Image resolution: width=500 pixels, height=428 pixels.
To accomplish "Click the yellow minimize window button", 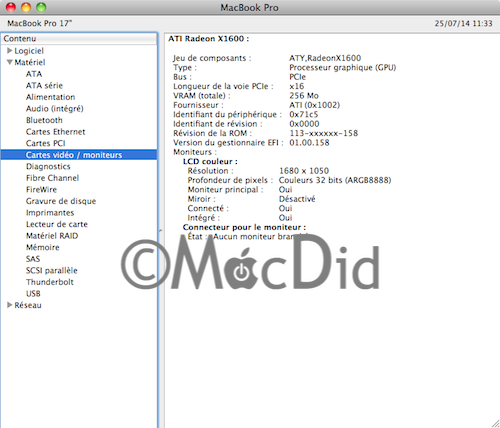I will point(26,7).
